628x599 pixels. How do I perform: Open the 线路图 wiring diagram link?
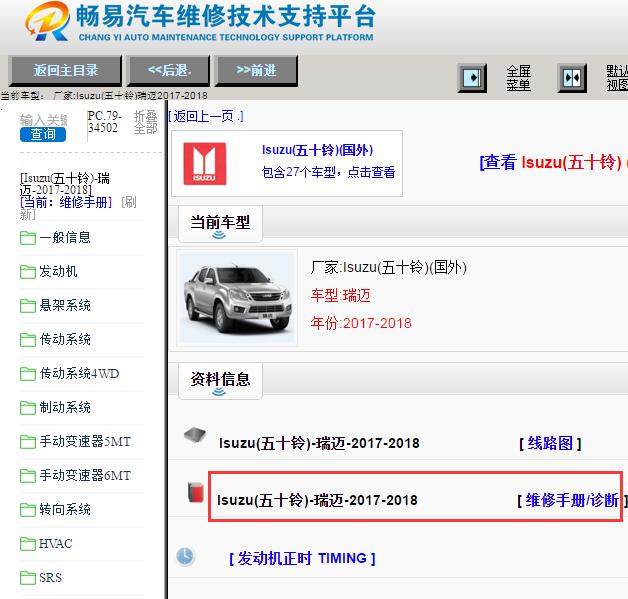pos(550,443)
